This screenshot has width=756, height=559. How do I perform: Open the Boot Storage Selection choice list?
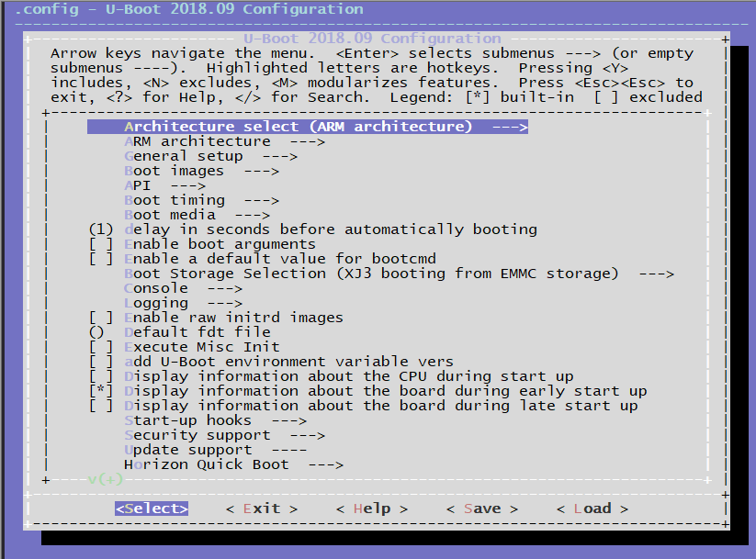(x=400, y=274)
